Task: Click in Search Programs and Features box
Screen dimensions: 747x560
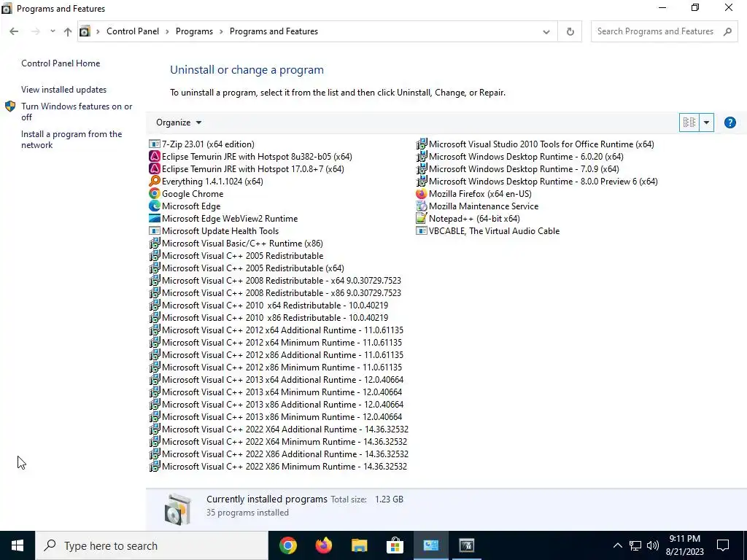Action: (655, 31)
